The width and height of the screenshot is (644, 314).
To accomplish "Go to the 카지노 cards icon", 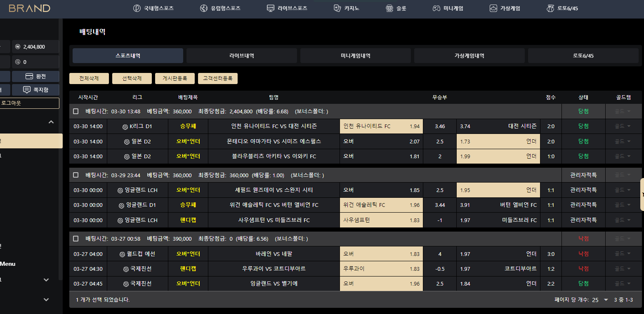I will [337, 8].
